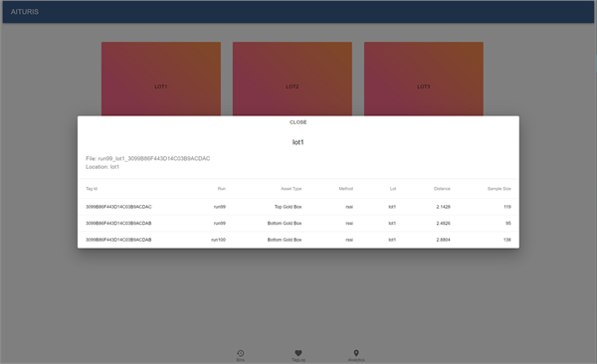
Task: Open the Bins history icon
Action: pos(240,353)
